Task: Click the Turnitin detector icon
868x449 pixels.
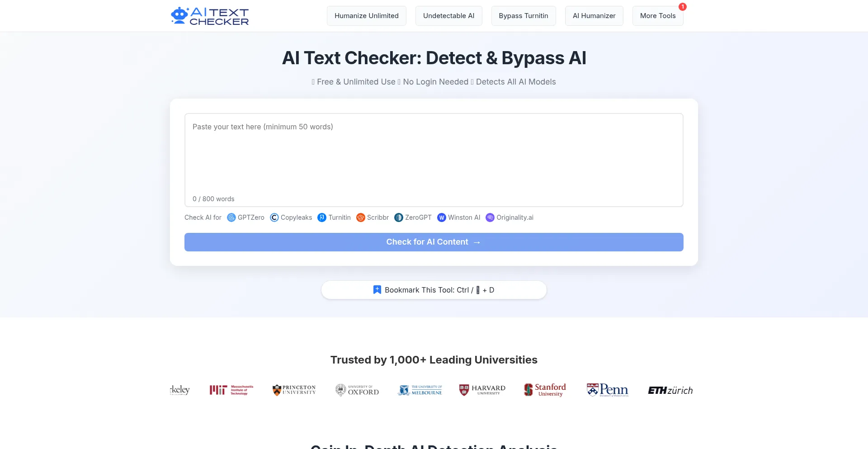Action: tap(322, 217)
